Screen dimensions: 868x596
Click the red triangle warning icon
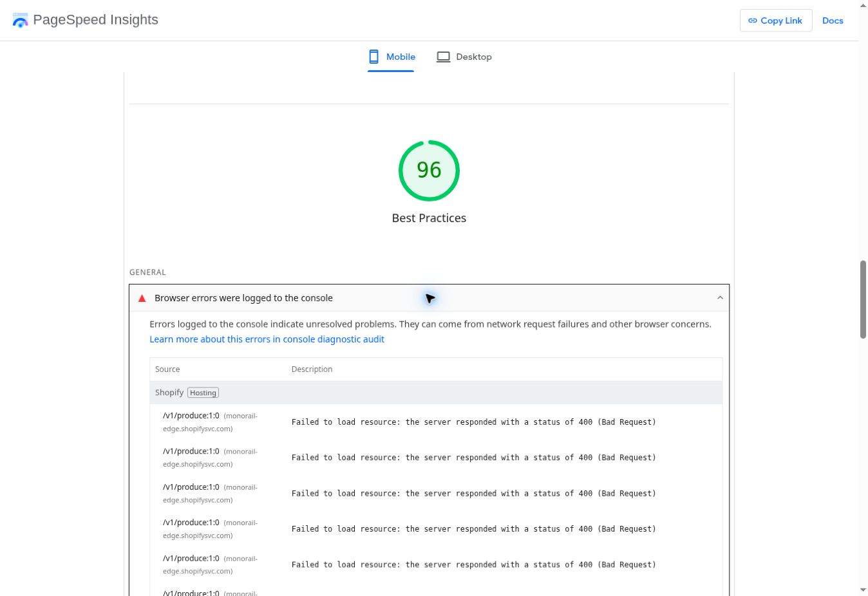tap(142, 298)
